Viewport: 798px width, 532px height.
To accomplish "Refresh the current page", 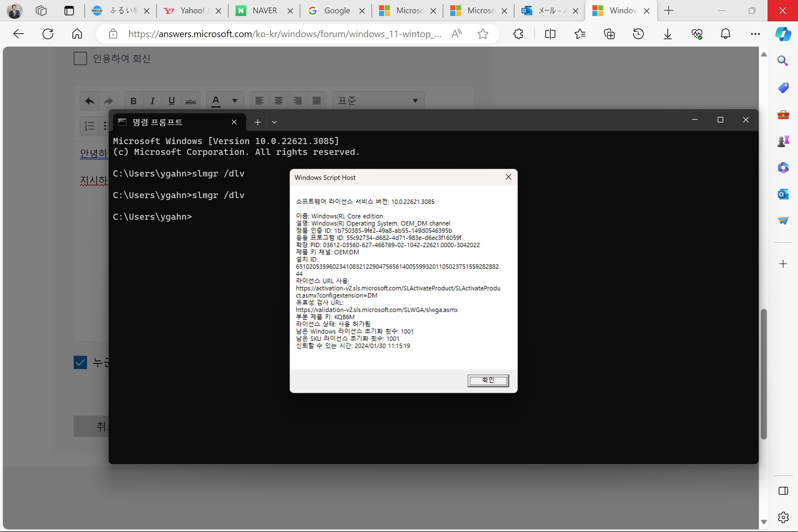I will click(x=48, y=34).
